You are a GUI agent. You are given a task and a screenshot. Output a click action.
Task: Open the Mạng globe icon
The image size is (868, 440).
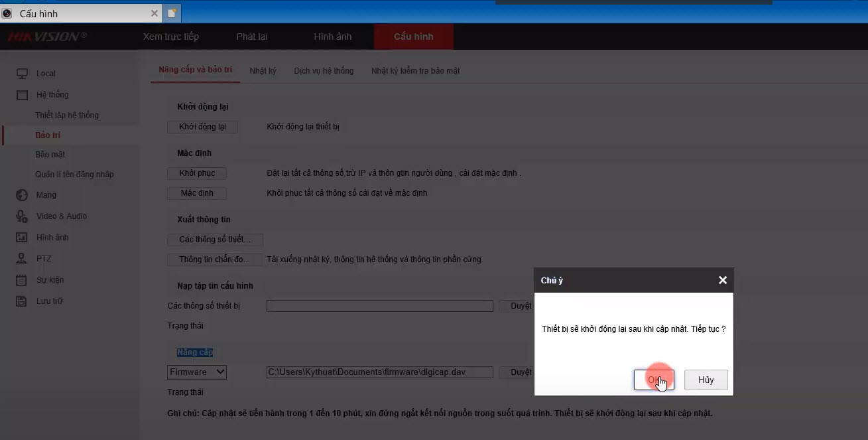coord(23,195)
